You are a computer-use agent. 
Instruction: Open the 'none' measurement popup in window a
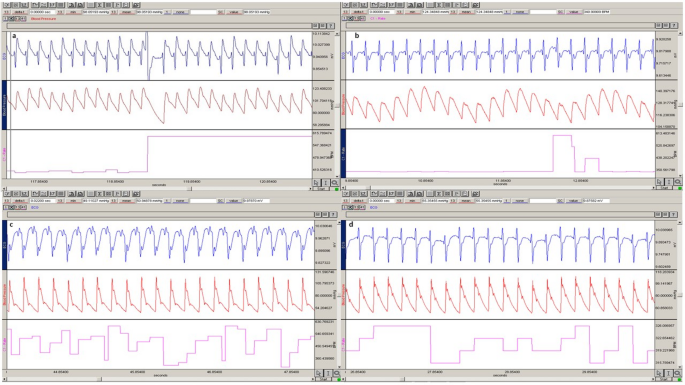click(180, 12)
